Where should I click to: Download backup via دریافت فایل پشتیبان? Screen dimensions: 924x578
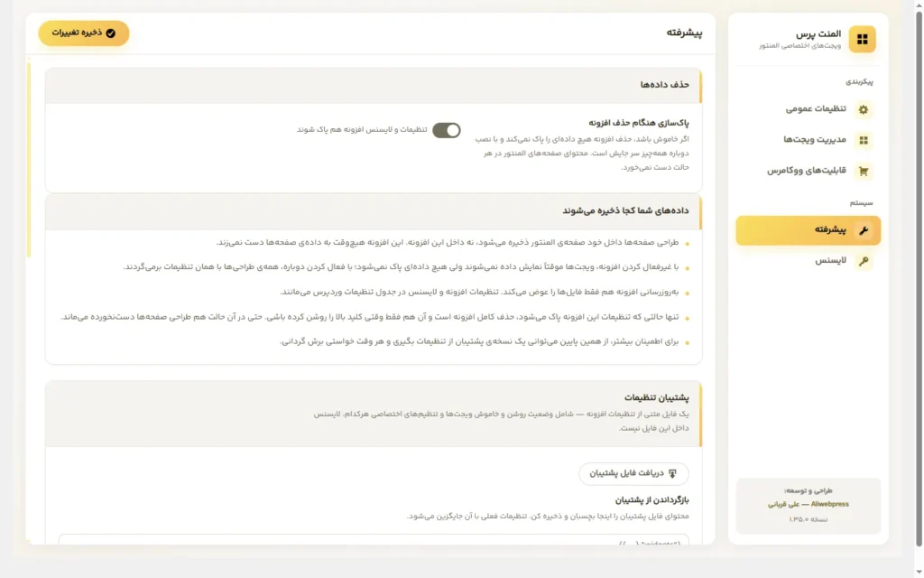633,473
